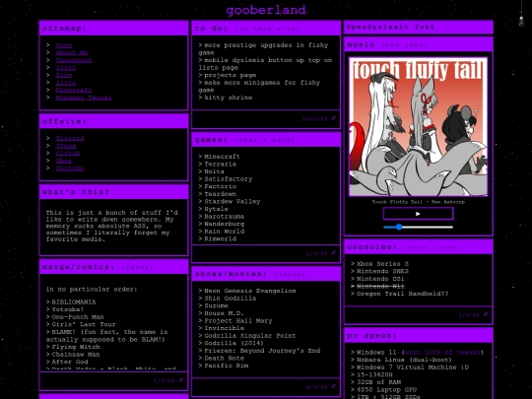
Task: Select 'Stardew Valley' in games list
Action: 233,201
